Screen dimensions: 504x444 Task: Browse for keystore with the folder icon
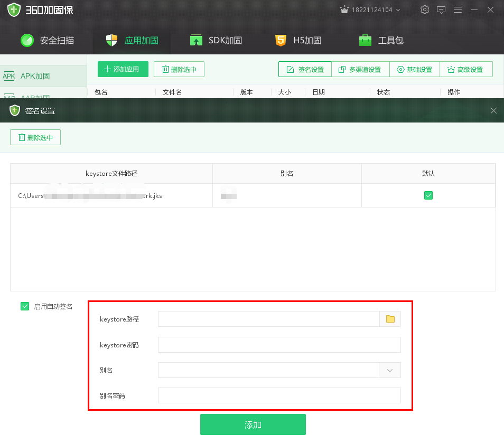pos(390,319)
